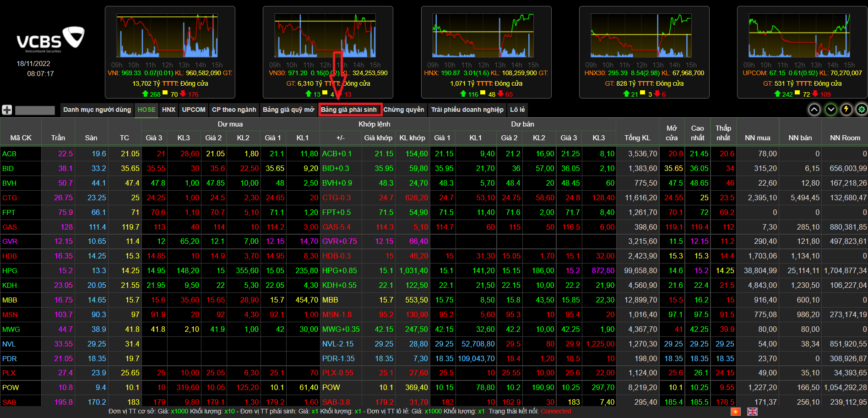Click the Sàn column header

91,137
